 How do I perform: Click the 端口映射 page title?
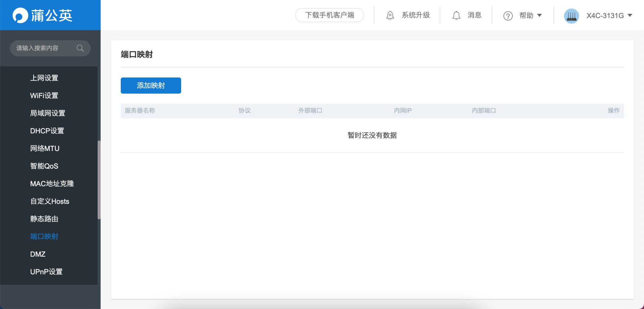[137, 54]
